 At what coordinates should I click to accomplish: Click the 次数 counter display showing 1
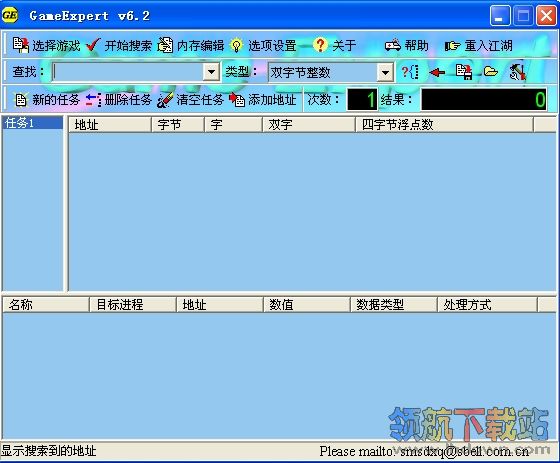362,99
